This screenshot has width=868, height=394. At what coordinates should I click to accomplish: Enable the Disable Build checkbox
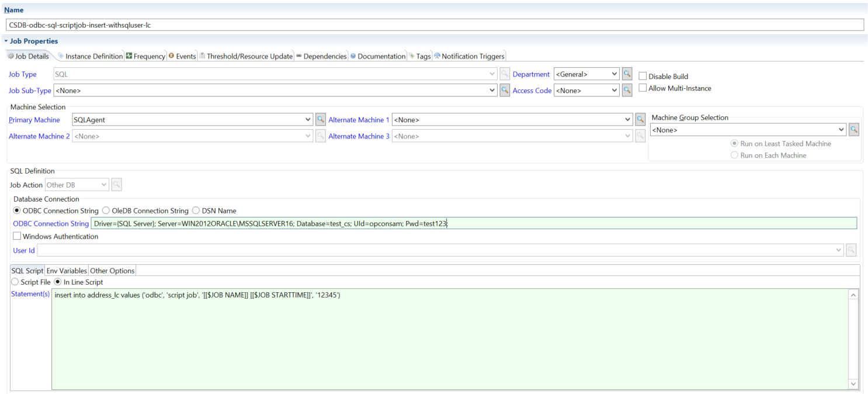point(643,77)
